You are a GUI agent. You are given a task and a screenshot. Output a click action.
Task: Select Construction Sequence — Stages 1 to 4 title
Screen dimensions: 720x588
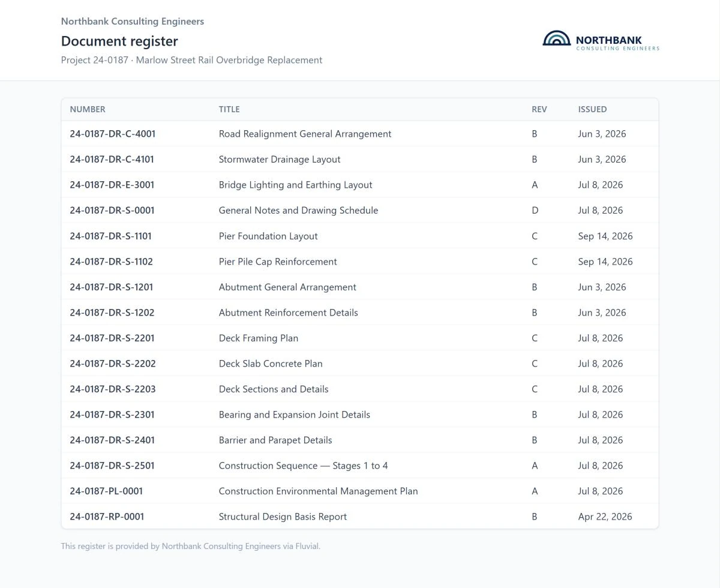[303, 466]
